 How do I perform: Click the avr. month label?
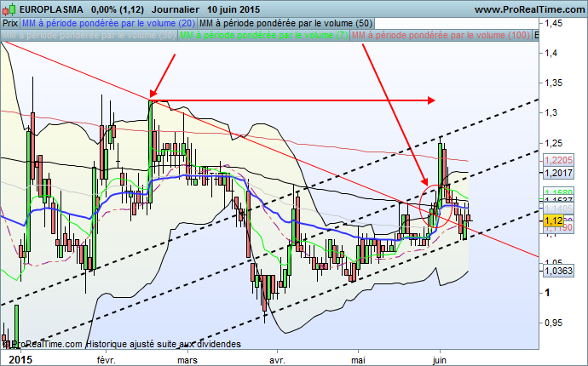pyautogui.click(x=277, y=360)
